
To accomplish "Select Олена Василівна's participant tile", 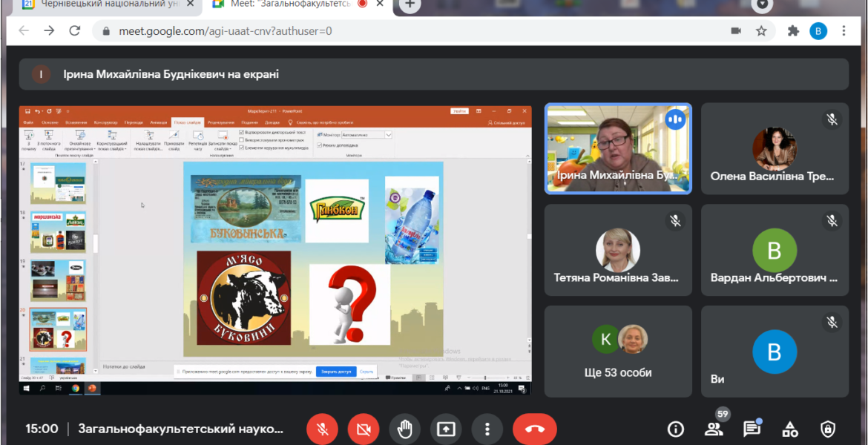I will pos(775,148).
